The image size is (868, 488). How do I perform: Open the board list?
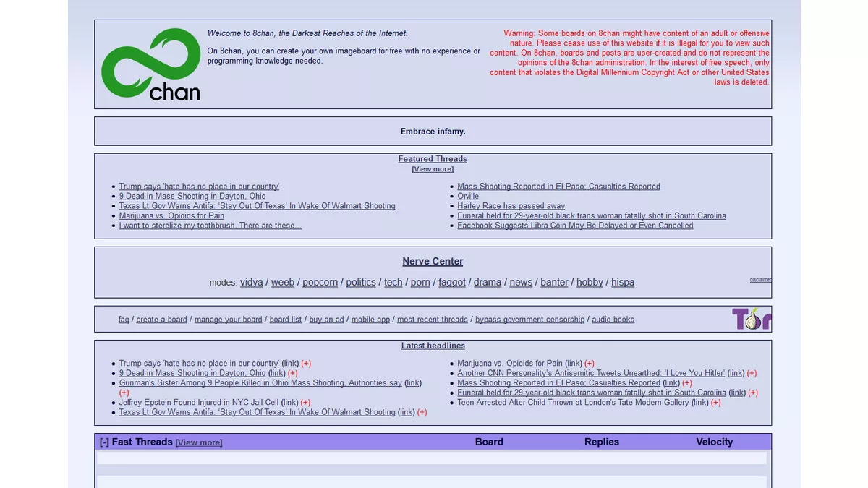286,320
